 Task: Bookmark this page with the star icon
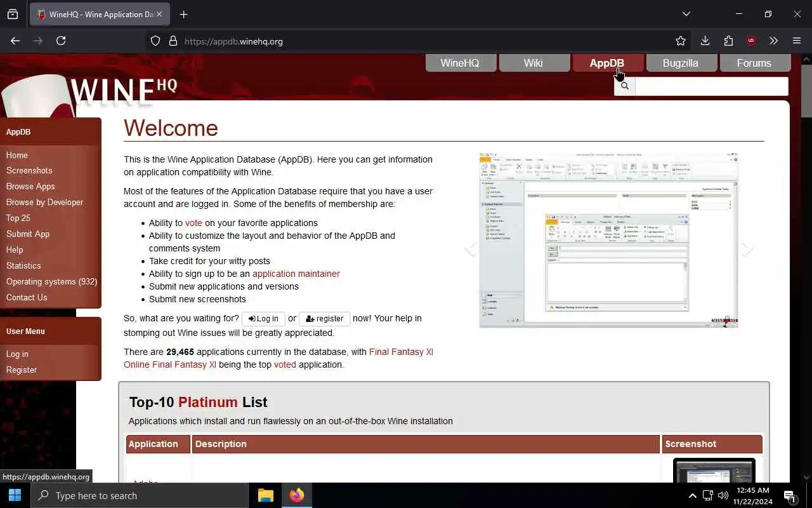[681, 41]
